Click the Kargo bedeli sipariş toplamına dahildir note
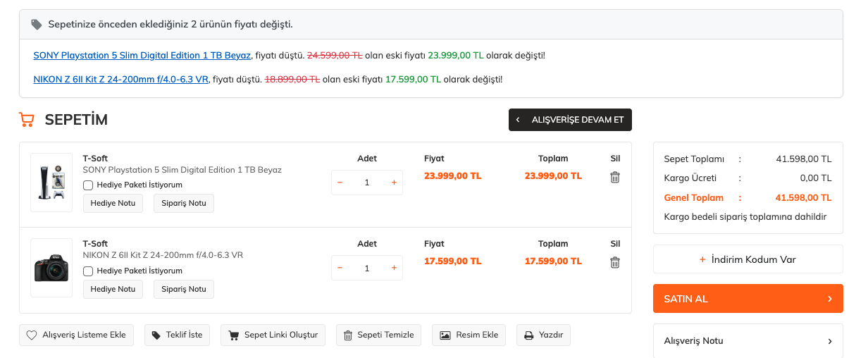Image resolution: width=868 pixels, height=358 pixels. tap(745, 217)
